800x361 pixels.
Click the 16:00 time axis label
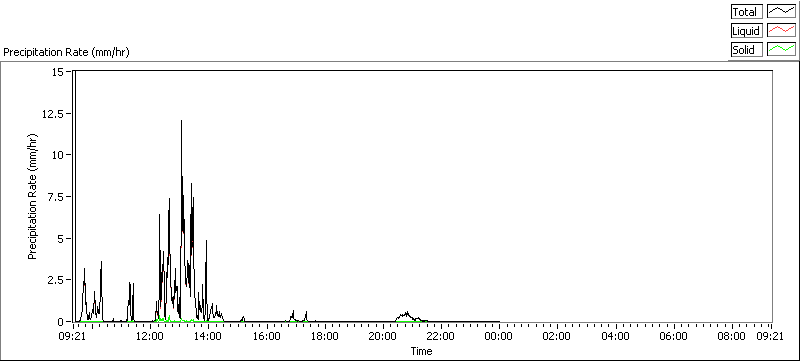click(267, 336)
